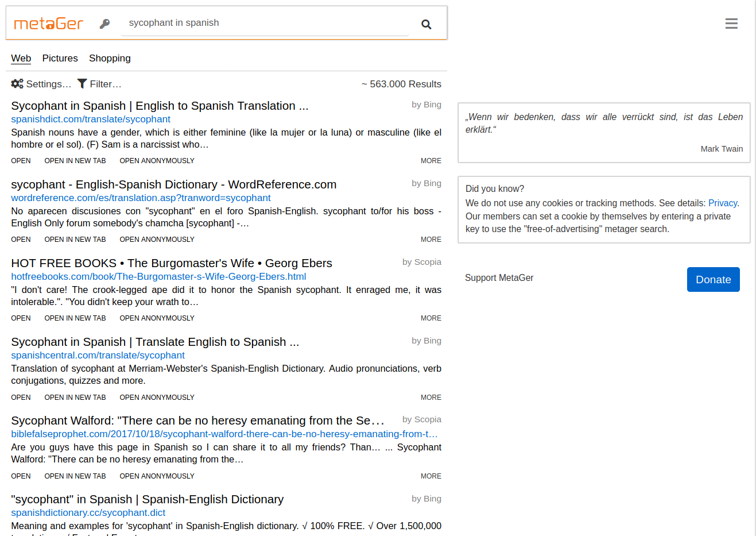Click 'by Bing' beside the spanishdict result
Screen dimensions: 756x536
[427, 105]
